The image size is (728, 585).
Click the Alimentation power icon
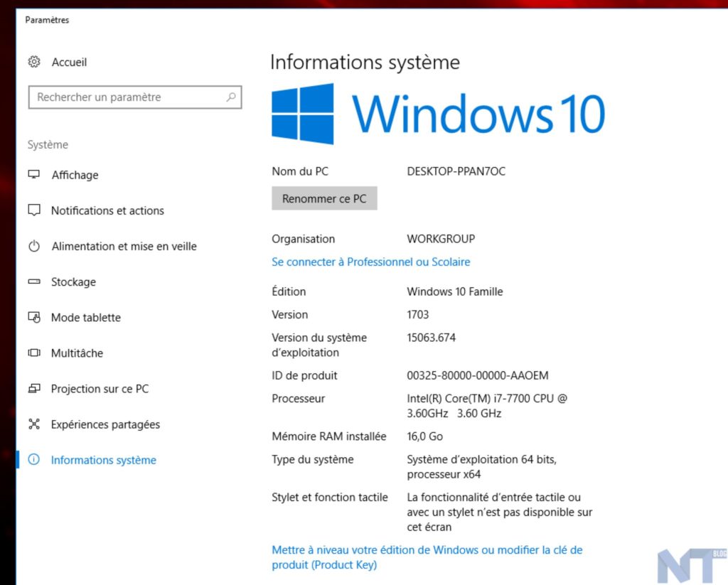tap(34, 246)
